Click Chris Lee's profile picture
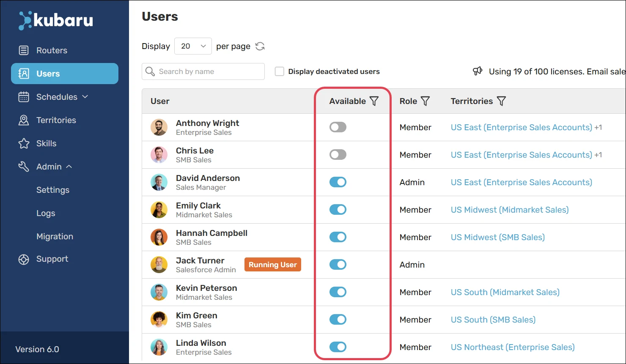Image resolution: width=626 pixels, height=364 pixels. coord(159,155)
